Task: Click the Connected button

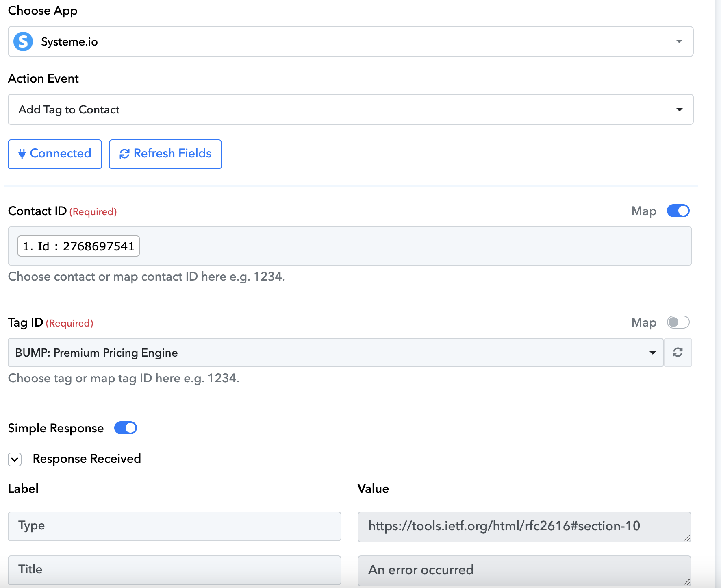Action: click(x=55, y=154)
